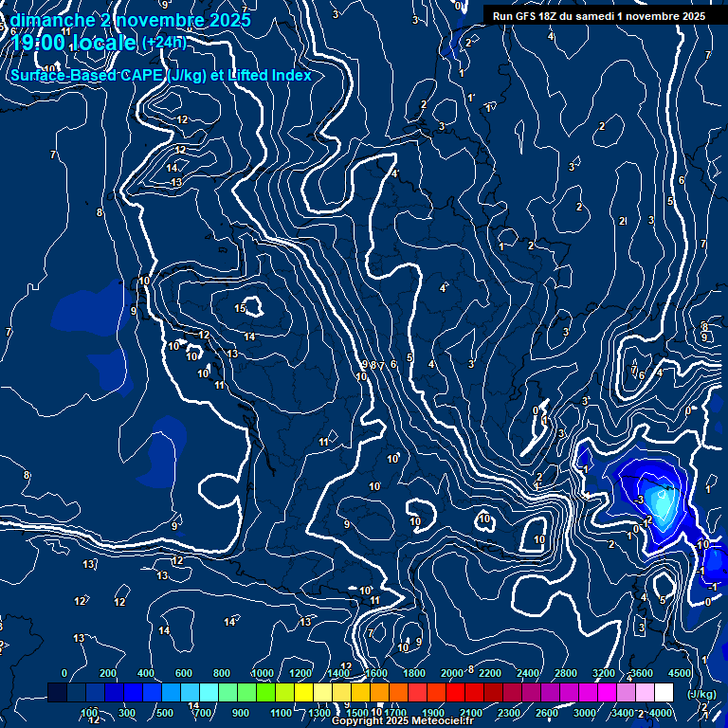This screenshot has width=728, height=728.
Task: Pick the bright green swatch near 1100
Action: 265,692
